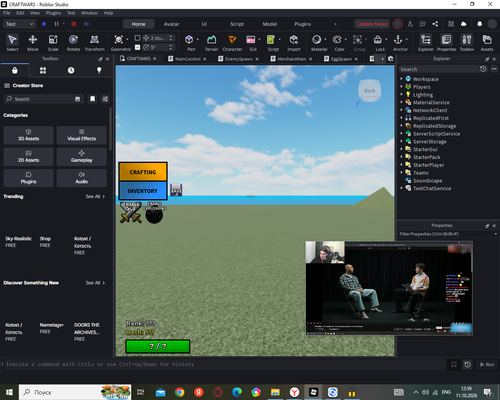Open the File menu
Screen dimensions: 500x400
tap(7, 13)
